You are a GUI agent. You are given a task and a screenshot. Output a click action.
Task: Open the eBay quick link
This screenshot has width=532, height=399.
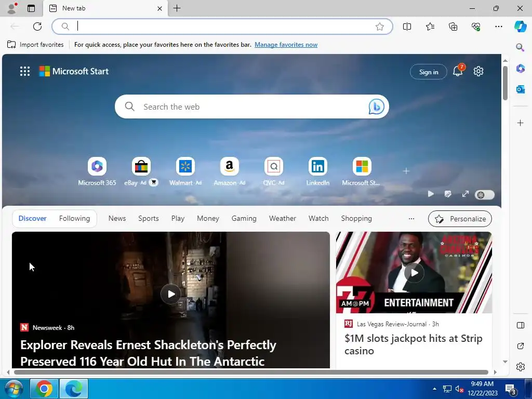click(x=141, y=171)
